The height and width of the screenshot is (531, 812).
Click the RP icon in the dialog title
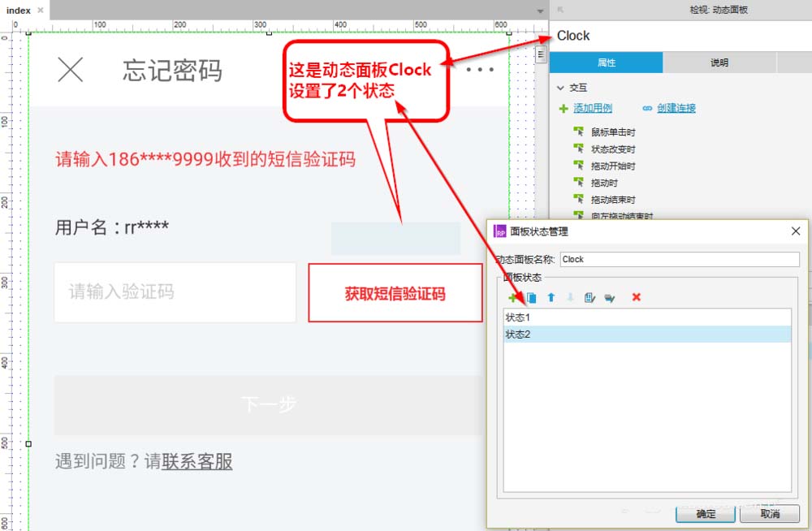tap(499, 231)
